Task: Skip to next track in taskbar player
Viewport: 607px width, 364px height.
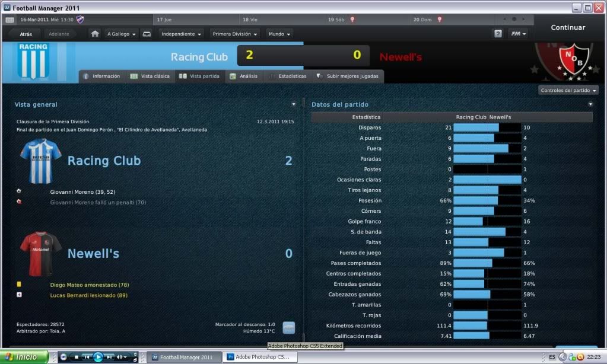Action: (109, 357)
